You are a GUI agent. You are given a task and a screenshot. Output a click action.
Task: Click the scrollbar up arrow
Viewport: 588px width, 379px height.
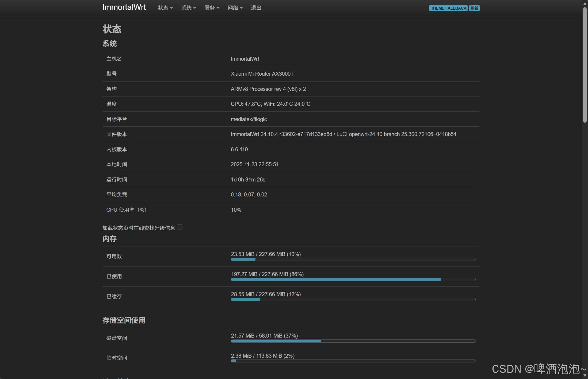[x=585, y=3]
